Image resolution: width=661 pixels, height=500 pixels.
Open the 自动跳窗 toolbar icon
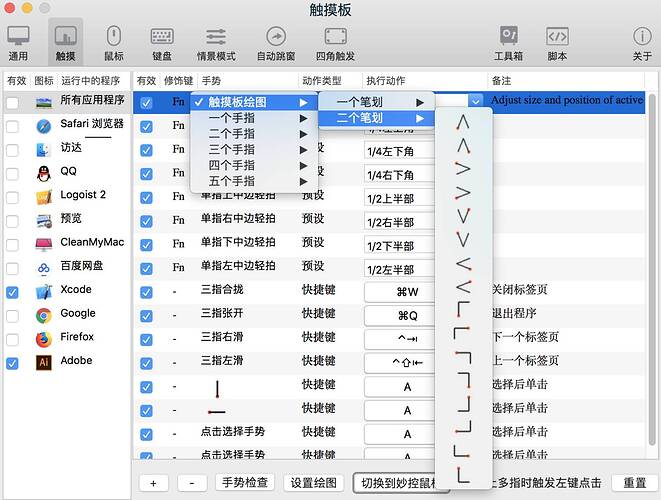(x=275, y=43)
